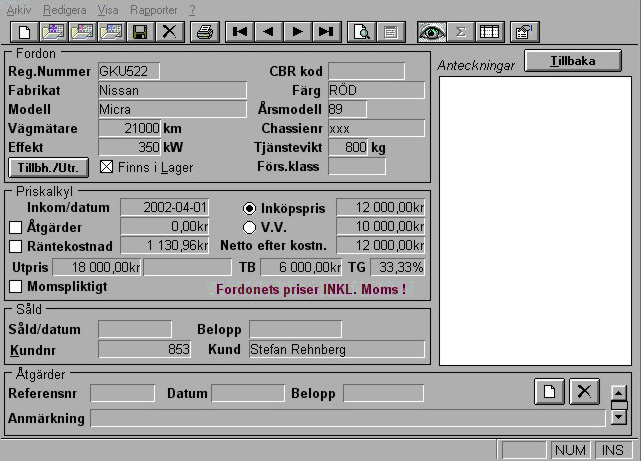Click the Tillbh./Utr. button

(x=48, y=167)
